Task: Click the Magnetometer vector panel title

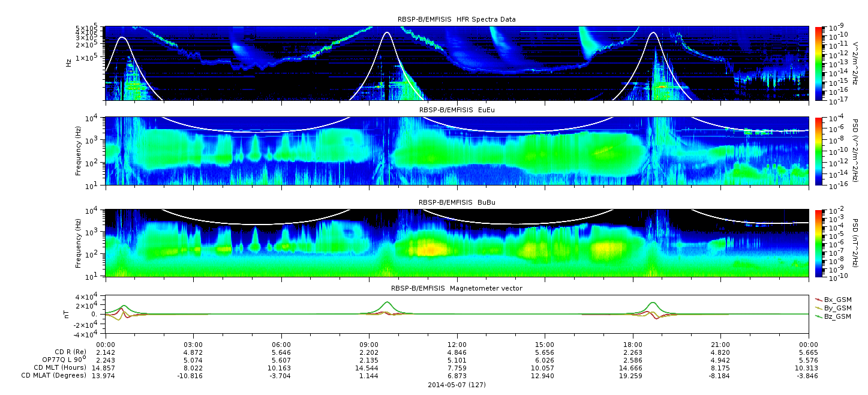Action: pos(456,288)
